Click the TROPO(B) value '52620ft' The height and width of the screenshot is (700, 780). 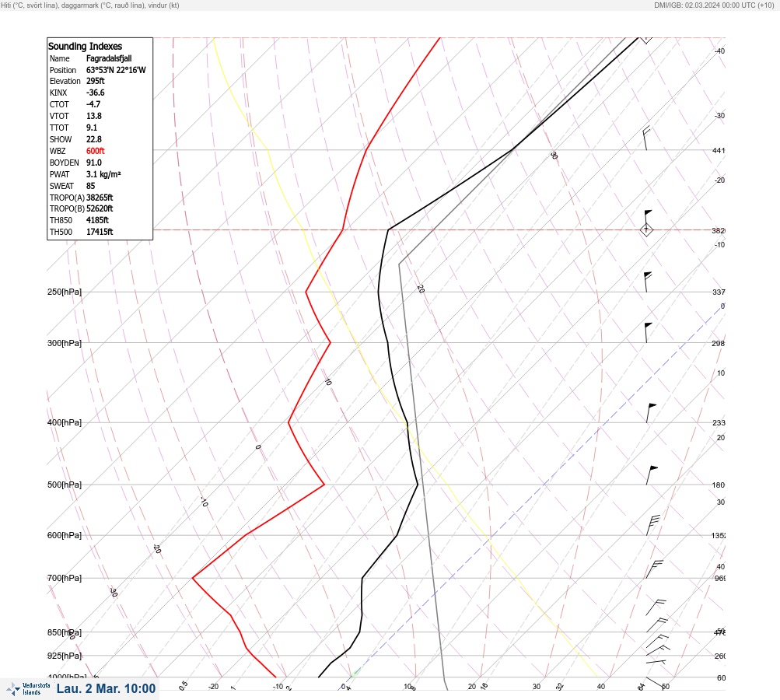pos(100,208)
